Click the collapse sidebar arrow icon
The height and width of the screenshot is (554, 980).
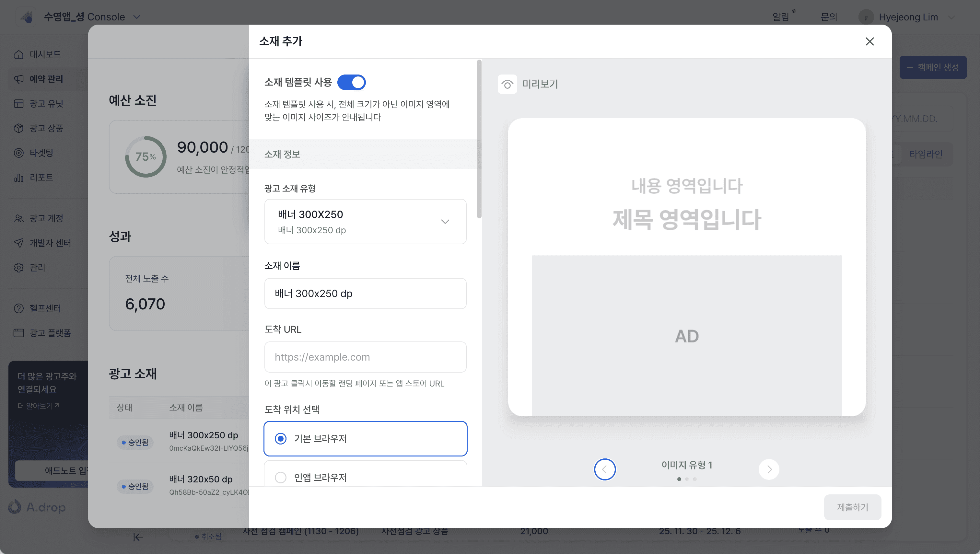pos(138,537)
